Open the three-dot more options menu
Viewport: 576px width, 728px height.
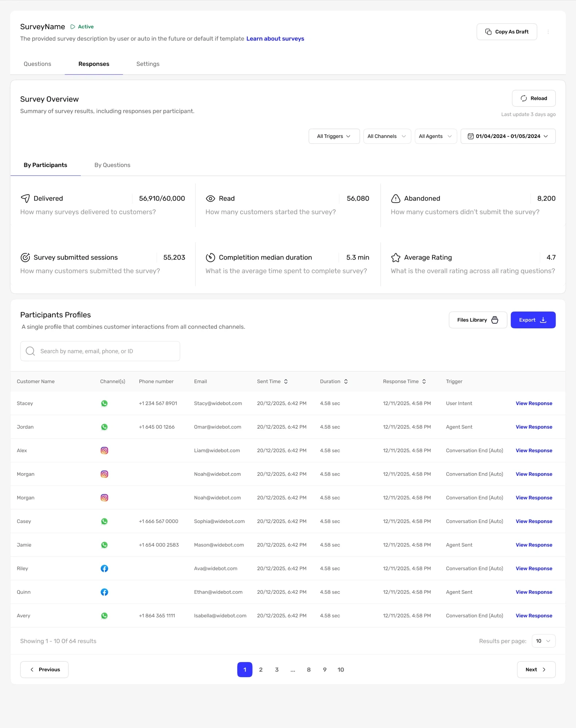548,32
